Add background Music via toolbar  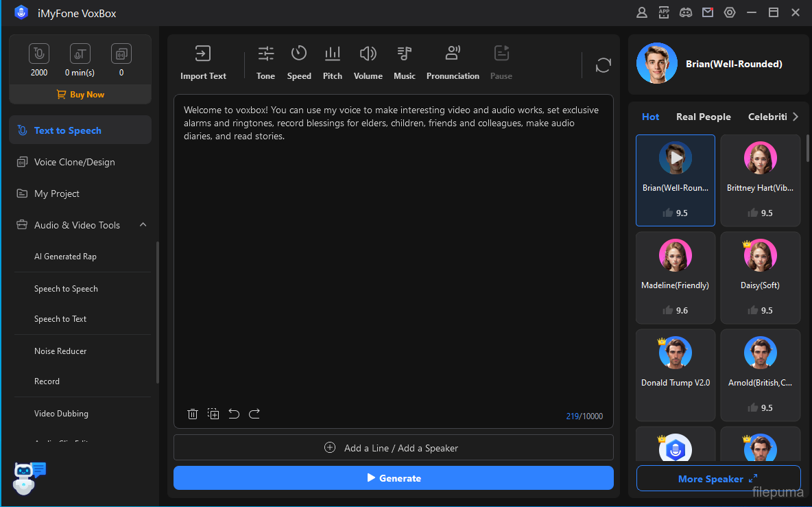click(405, 62)
